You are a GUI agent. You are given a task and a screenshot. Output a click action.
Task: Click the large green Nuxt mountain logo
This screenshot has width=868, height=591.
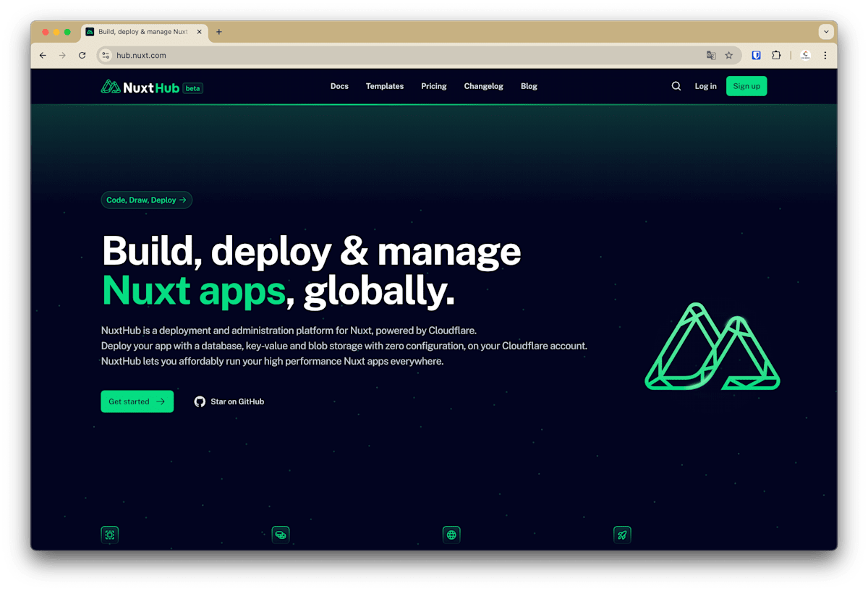(x=712, y=346)
